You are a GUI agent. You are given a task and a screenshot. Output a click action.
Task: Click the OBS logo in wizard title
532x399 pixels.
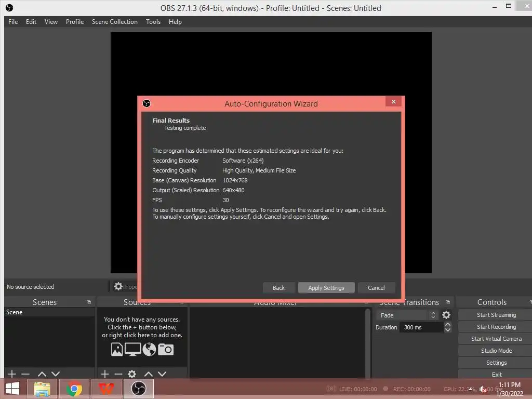[147, 103]
